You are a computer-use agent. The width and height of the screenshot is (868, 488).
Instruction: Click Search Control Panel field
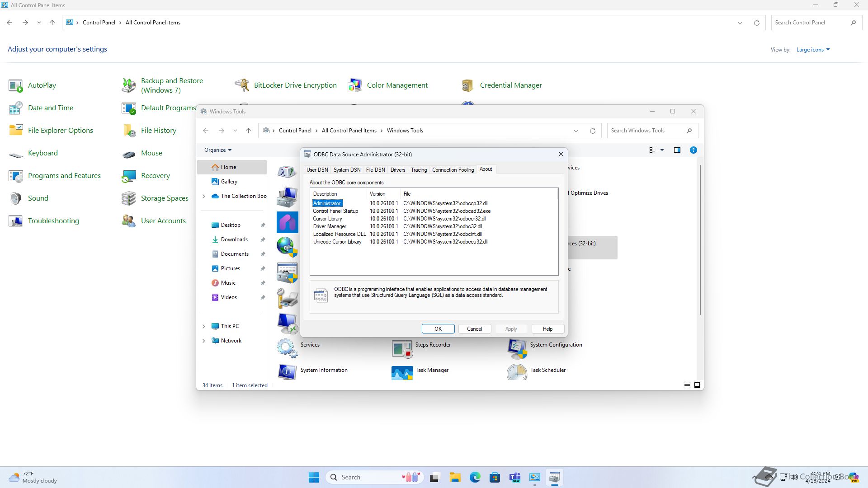coord(816,23)
